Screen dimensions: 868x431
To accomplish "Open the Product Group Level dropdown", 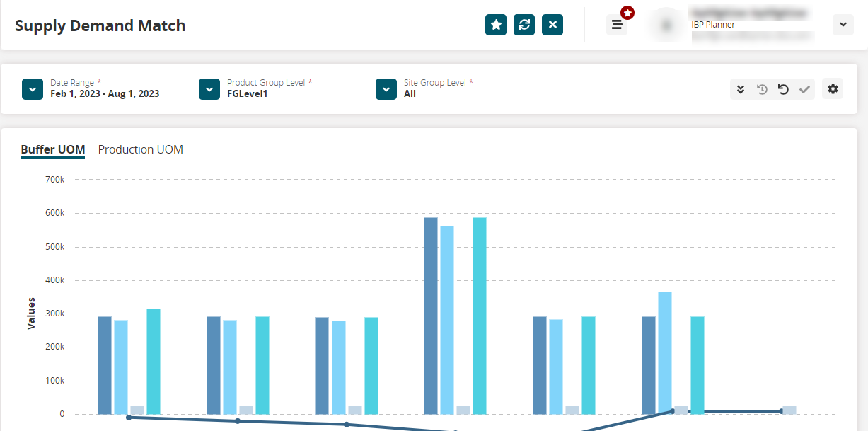I will click(x=209, y=89).
